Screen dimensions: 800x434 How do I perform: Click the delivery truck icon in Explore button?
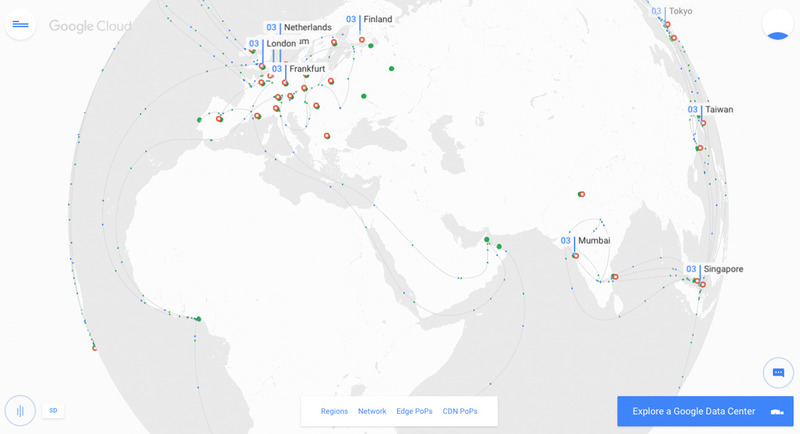coord(777,412)
